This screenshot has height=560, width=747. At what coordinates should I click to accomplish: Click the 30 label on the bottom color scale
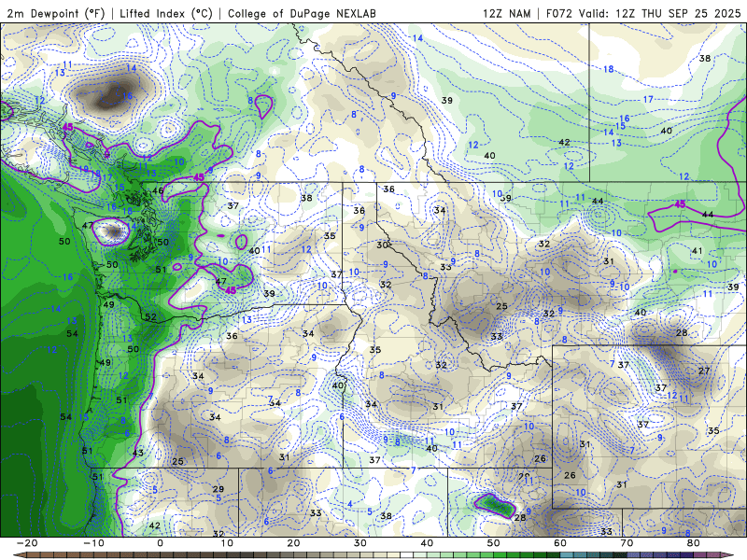point(360,543)
